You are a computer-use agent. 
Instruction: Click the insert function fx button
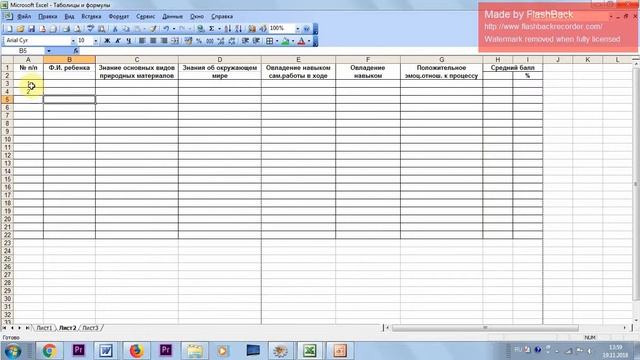point(76,51)
